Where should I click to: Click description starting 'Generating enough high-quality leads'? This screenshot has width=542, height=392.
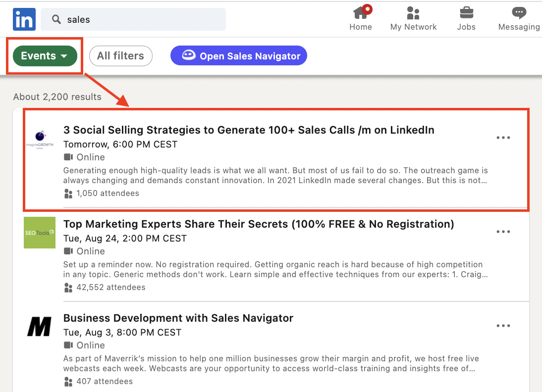275,175
